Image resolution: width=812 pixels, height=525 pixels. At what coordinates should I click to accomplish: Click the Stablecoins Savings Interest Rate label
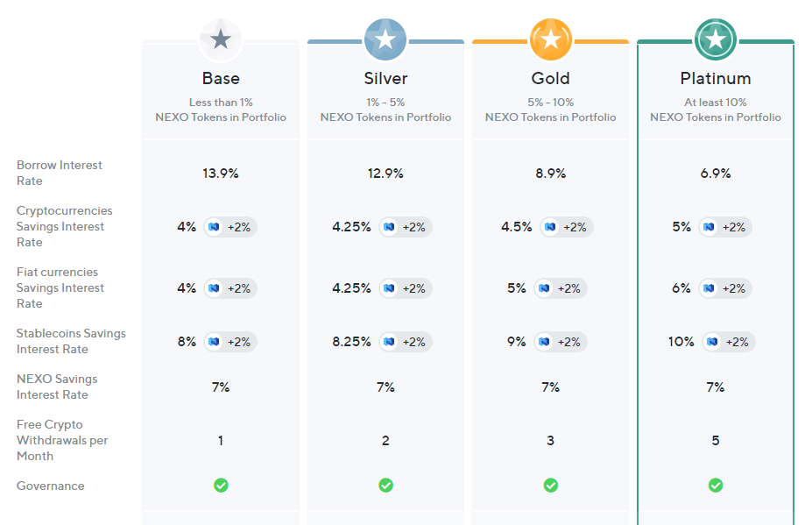click(x=71, y=341)
